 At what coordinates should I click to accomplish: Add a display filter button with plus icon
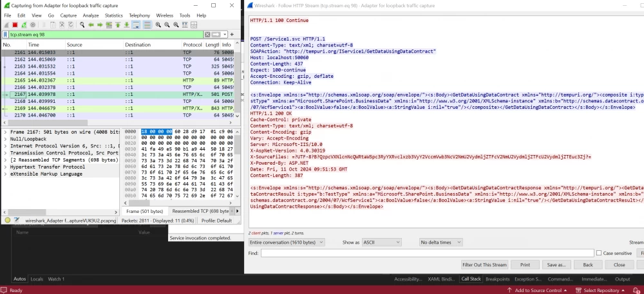pyautogui.click(x=232, y=35)
